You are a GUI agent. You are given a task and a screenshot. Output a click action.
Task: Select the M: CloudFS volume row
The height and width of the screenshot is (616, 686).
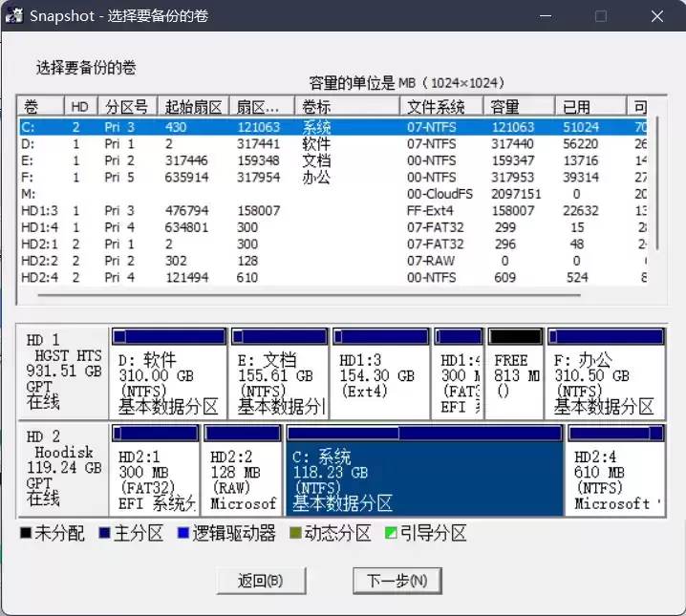point(332,194)
